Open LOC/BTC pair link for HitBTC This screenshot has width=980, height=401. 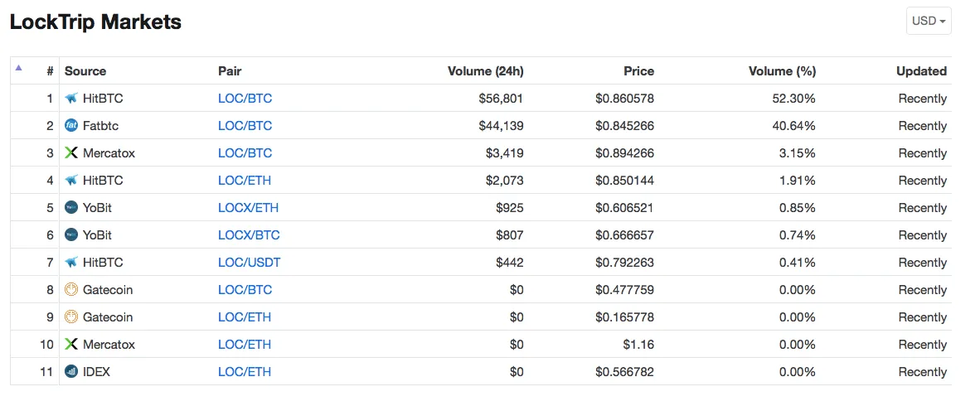245,99
